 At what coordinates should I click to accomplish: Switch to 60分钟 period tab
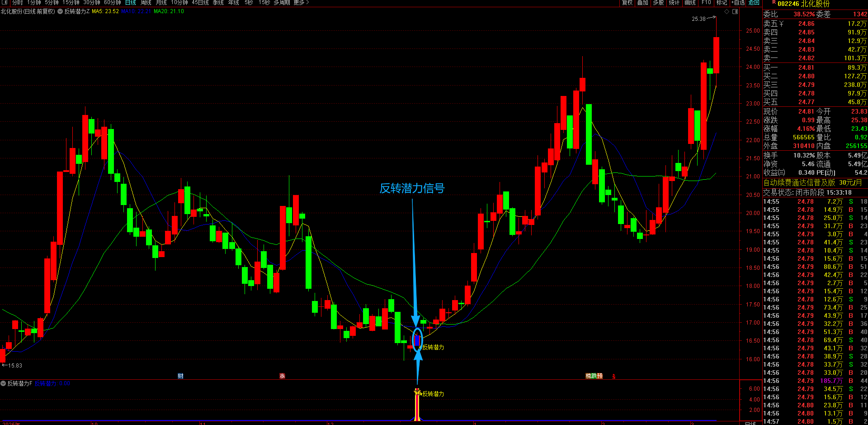click(x=113, y=2)
